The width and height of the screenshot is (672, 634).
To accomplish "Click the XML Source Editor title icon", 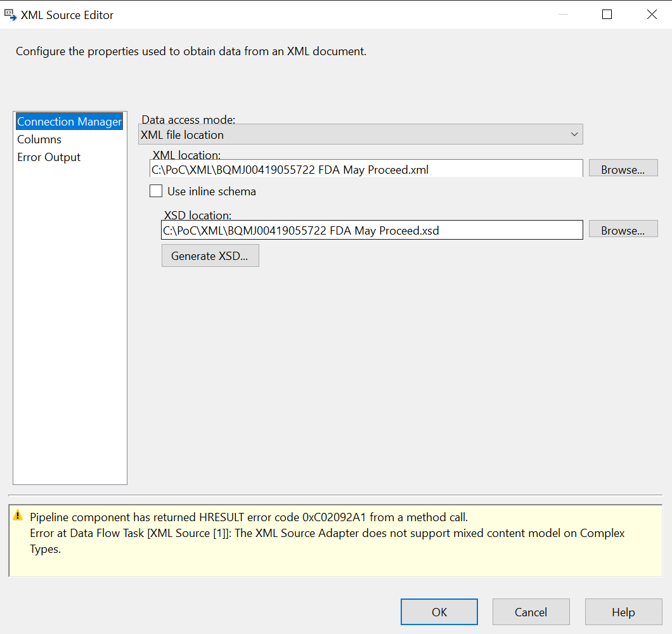I will coord(10,15).
